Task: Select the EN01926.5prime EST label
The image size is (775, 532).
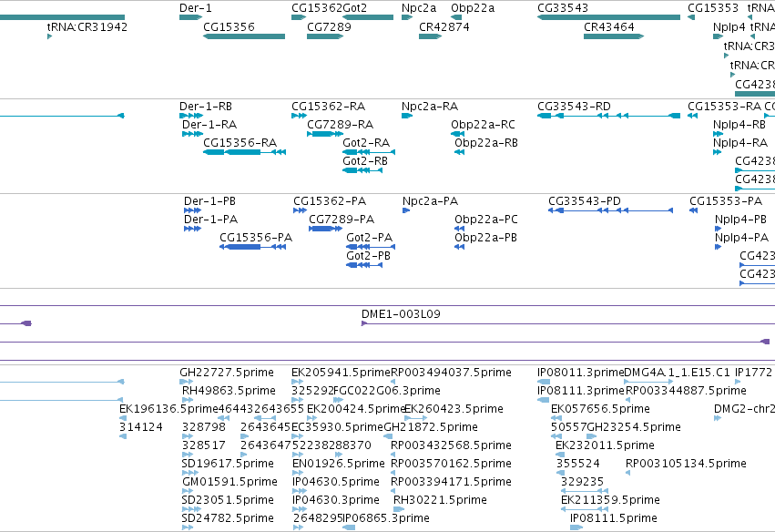Action: pos(339,464)
